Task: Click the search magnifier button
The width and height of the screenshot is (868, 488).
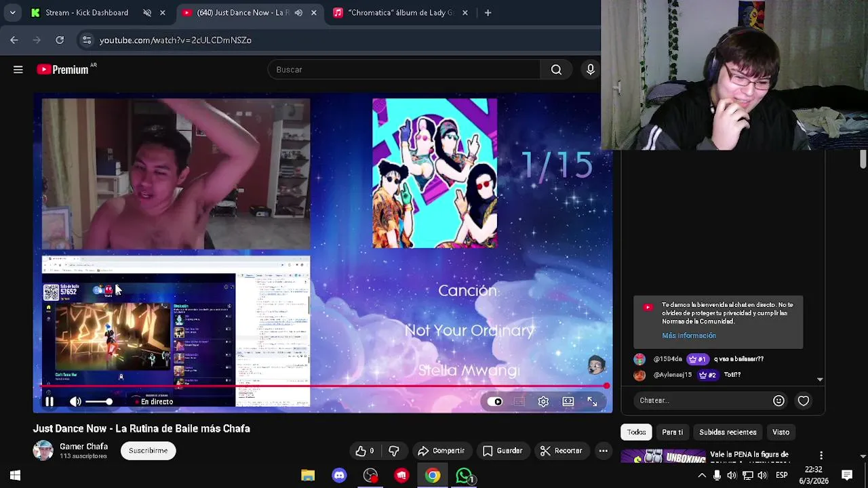Action: (x=556, y=69)
